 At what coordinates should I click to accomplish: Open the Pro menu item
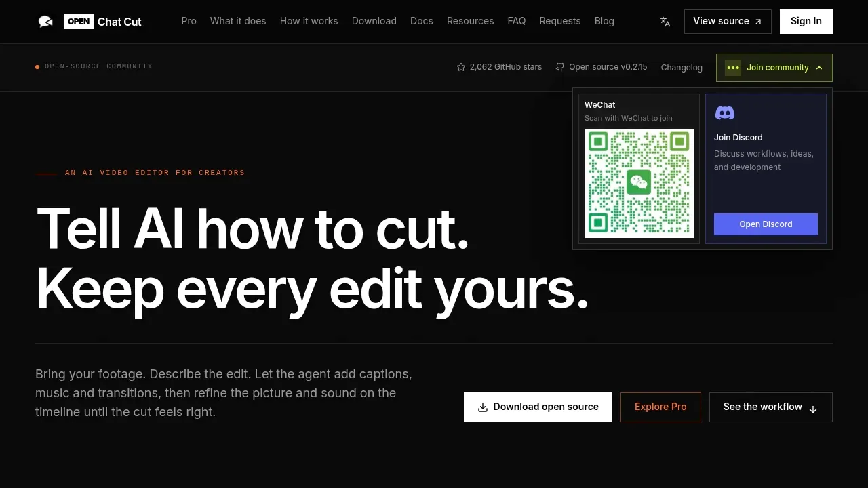click(189, 21)
